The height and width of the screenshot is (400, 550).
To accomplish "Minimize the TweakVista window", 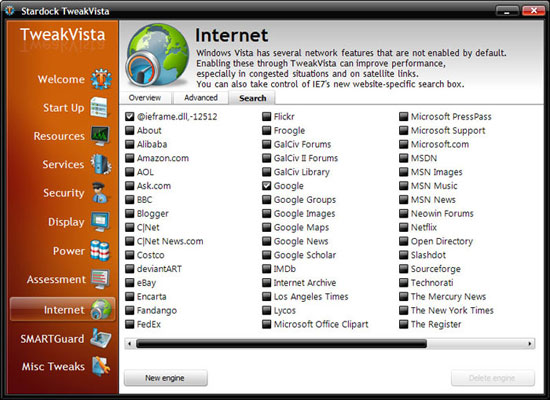I will click(x=508, y=11).
